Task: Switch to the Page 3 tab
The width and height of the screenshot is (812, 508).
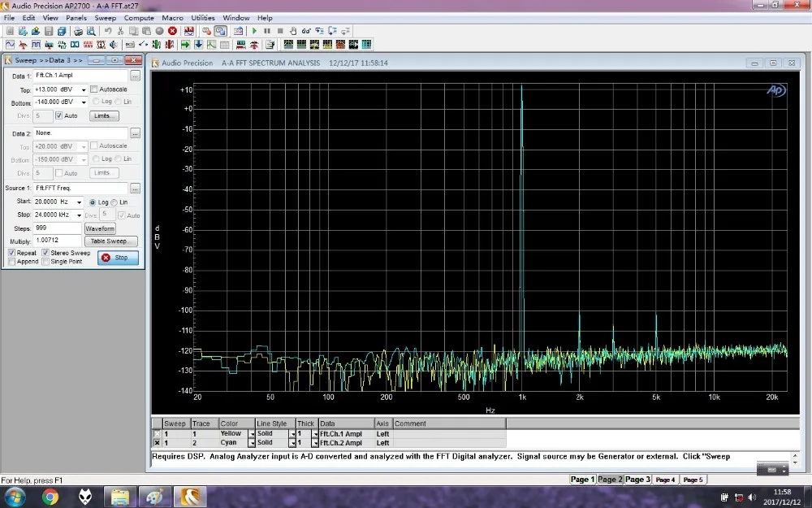Action: click(637, 480)
